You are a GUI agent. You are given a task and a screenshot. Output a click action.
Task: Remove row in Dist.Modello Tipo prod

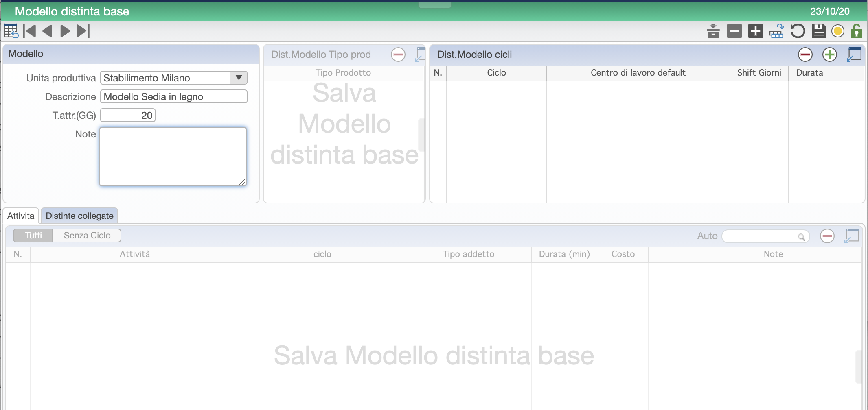tap(398, 55)
